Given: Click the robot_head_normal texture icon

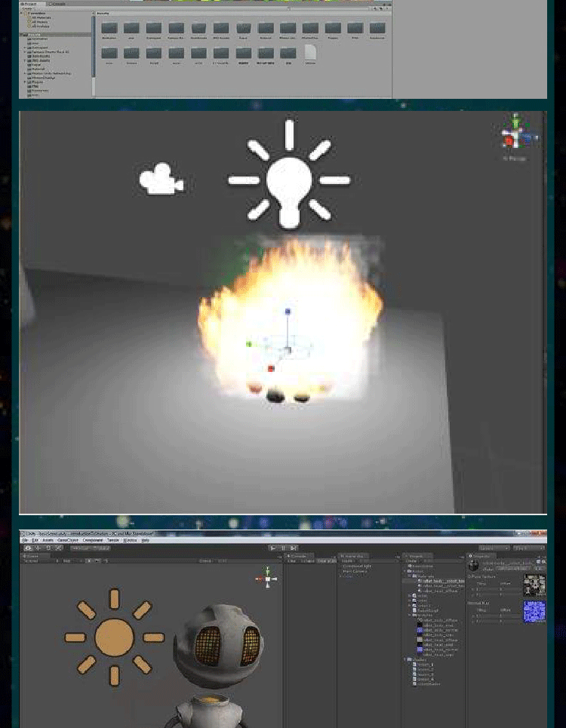Looking at the screenshot, I should click(420, 650).
